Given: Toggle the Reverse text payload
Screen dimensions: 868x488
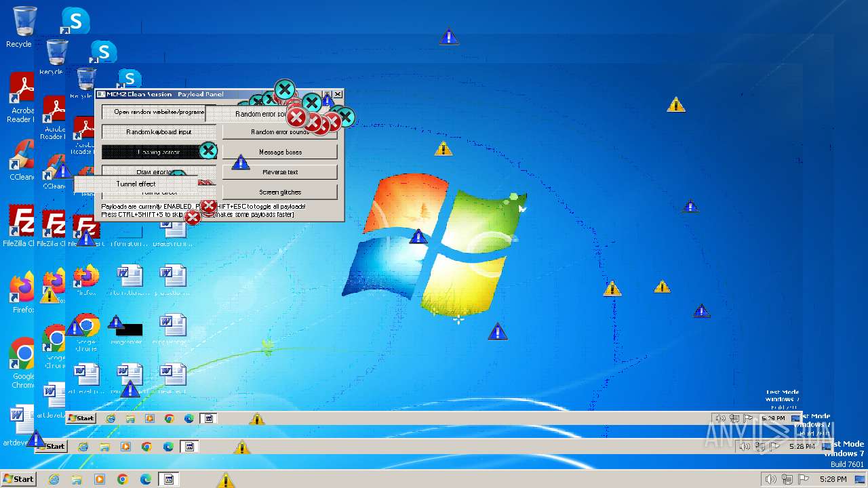Looking at the screenshot, I should [x=280, y=171].
